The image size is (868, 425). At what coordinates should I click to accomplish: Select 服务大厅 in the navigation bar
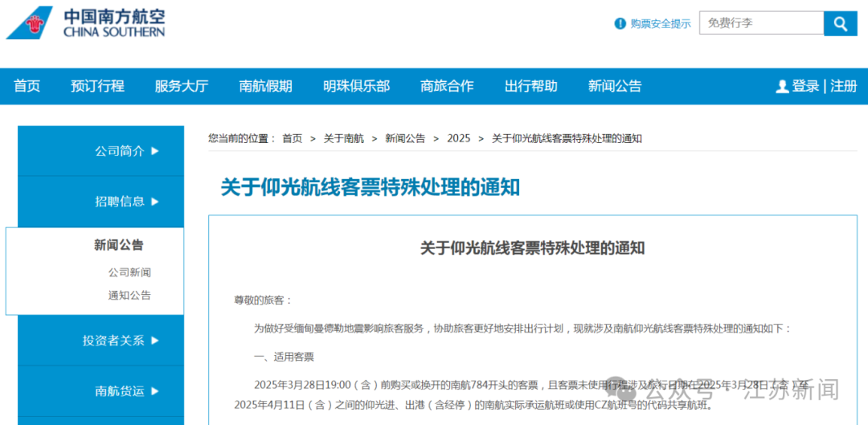click(182, 86)
